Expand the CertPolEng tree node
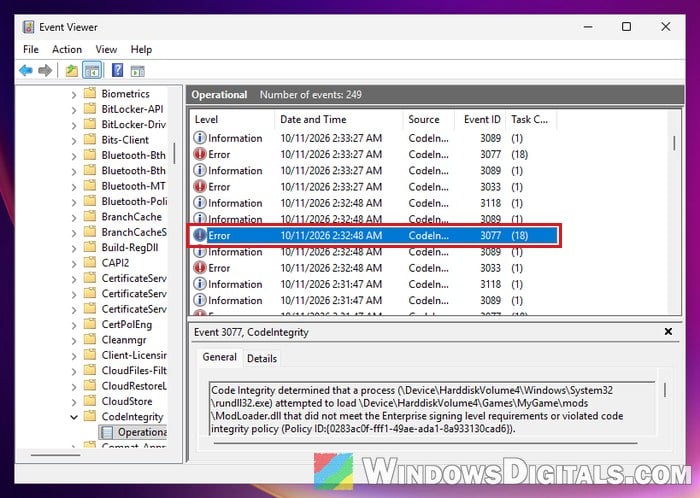The height and width of the screenshot is (498, 700). (x=74, y=325)
